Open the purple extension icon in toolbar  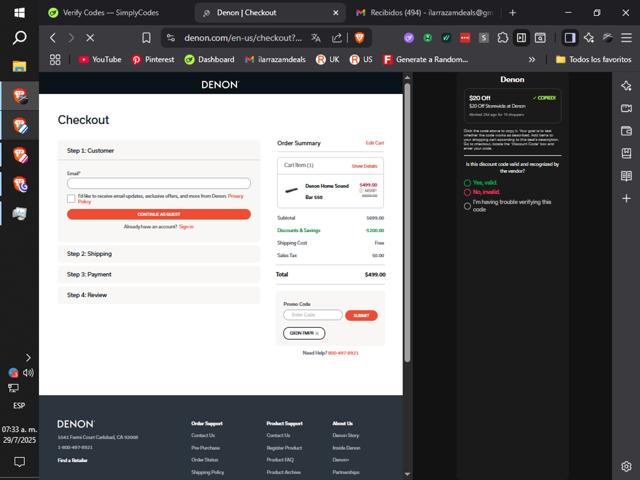click(409, 38)
